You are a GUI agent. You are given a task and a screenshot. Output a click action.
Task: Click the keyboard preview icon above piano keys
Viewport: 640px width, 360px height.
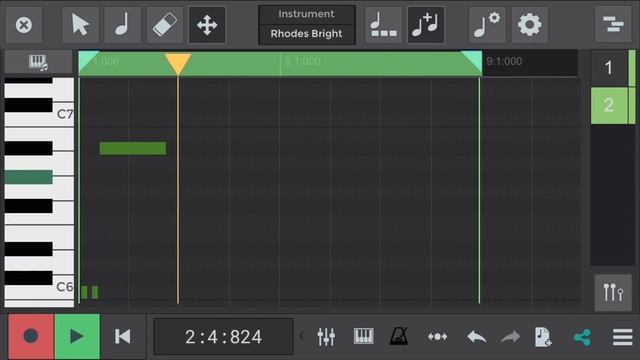click(x=38, y=62)
